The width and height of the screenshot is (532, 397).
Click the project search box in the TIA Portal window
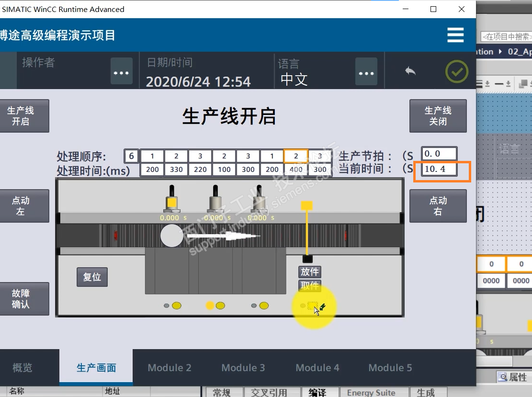coord(507,36)
